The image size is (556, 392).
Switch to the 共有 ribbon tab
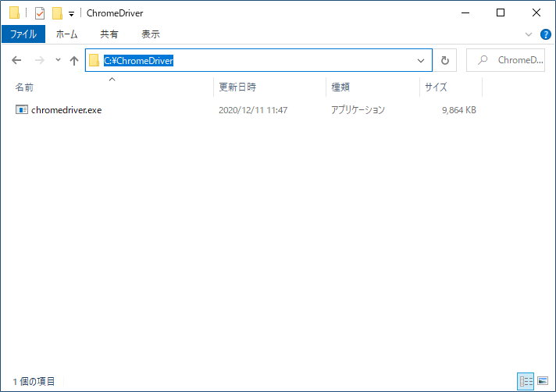pyautogui.click(x=109, y=34)
